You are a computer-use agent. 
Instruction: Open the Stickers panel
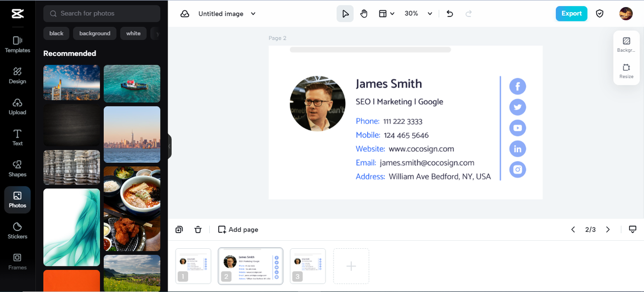(x=17, y=231)
